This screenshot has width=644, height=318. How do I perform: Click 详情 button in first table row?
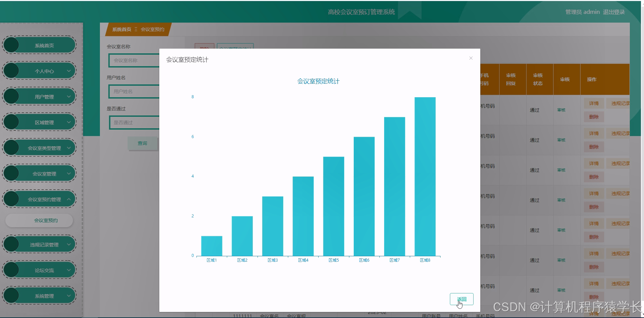[x=594, y=103]
